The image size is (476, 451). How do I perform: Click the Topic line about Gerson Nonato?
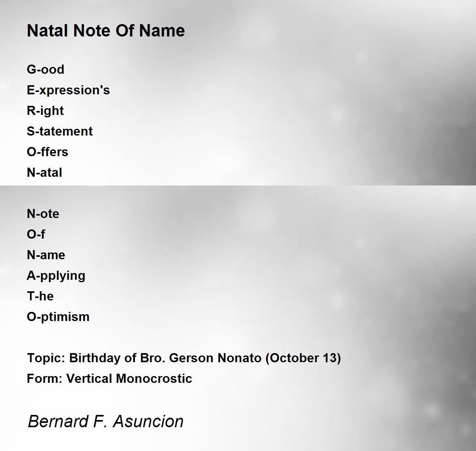184,358
